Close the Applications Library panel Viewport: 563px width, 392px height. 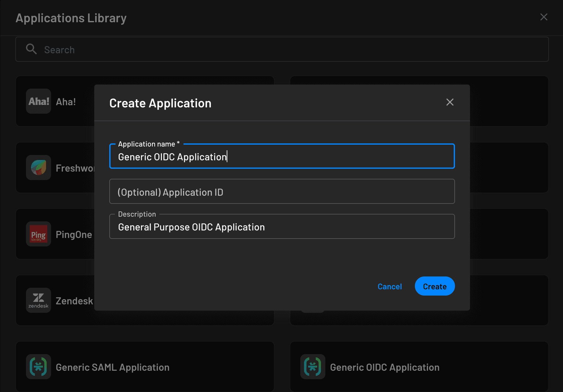tap(544, 17)
